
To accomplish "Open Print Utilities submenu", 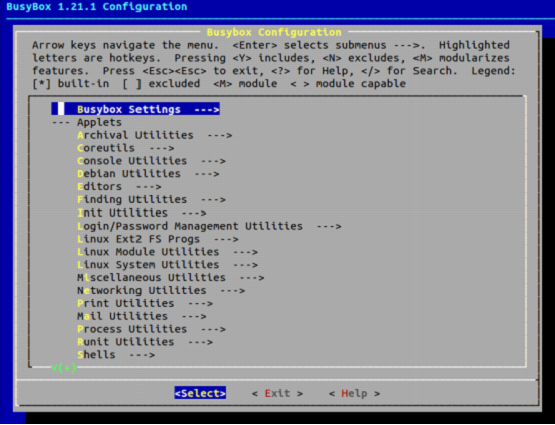I will [145, 303].
